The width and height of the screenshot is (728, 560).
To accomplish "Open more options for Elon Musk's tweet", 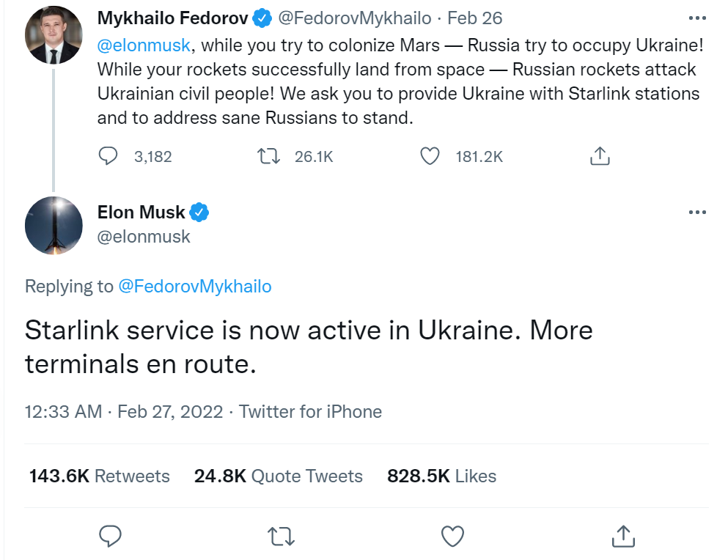I will pos(698,213).
